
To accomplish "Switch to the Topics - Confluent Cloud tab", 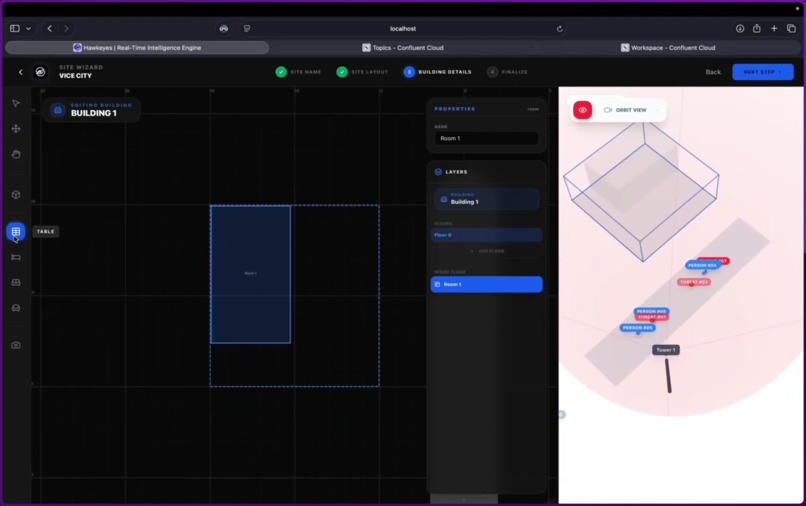I will pos(403,48).
